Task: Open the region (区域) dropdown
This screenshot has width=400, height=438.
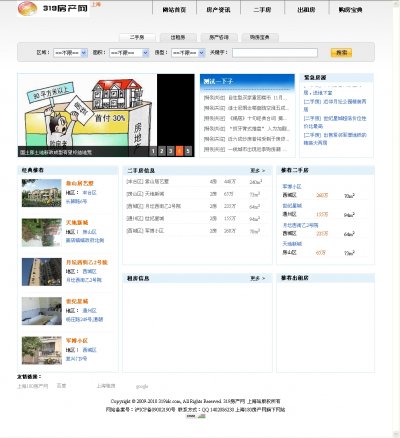Action: coord(70,53)
